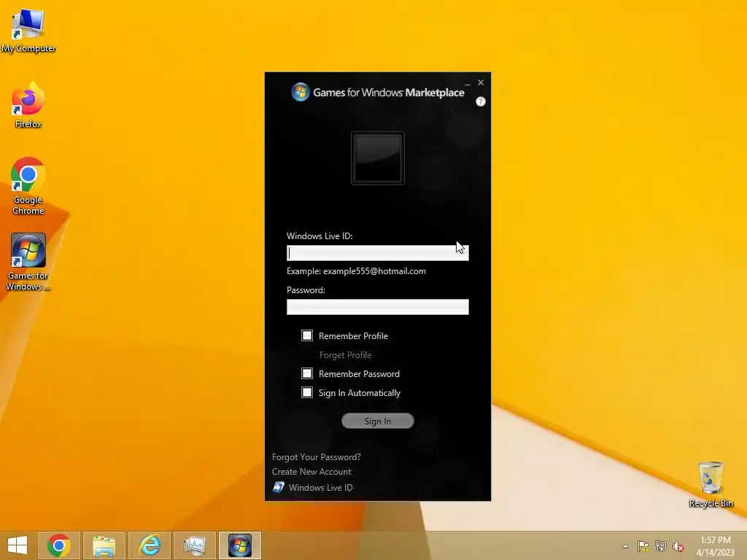Click the muted volume tray icon
Viewport: 747px width, 560px height.
point(678,546)
